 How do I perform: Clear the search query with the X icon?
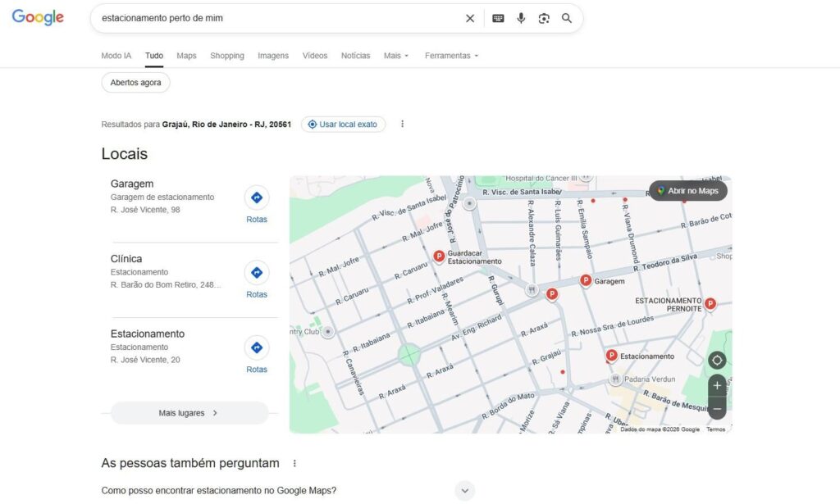pyautogui.click(x=470, y=17)
